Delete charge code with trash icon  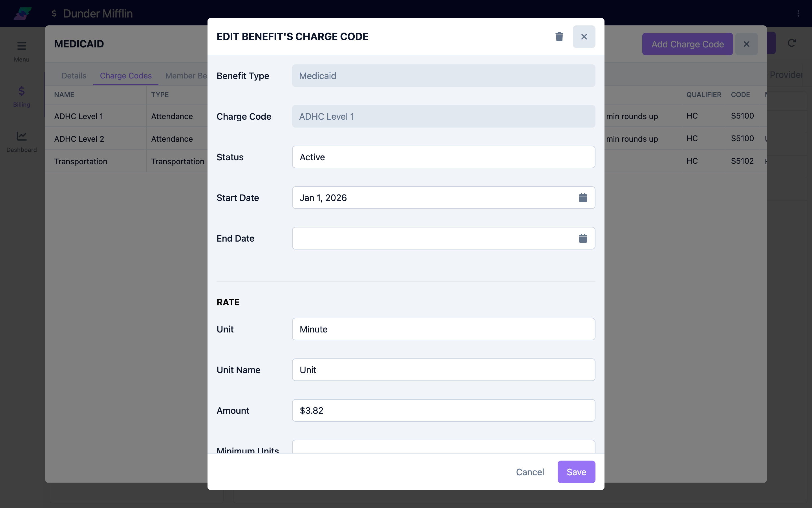(559, 37)
